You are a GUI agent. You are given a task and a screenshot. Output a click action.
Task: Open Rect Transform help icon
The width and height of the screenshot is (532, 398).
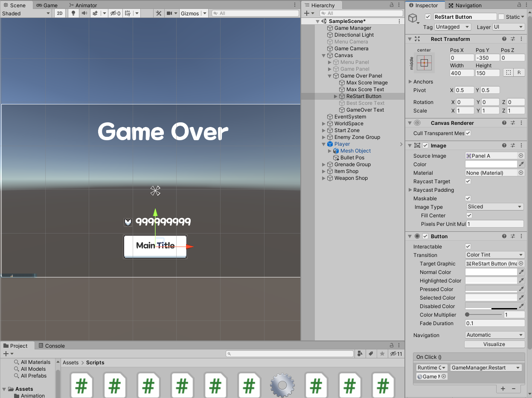[504, 39]
